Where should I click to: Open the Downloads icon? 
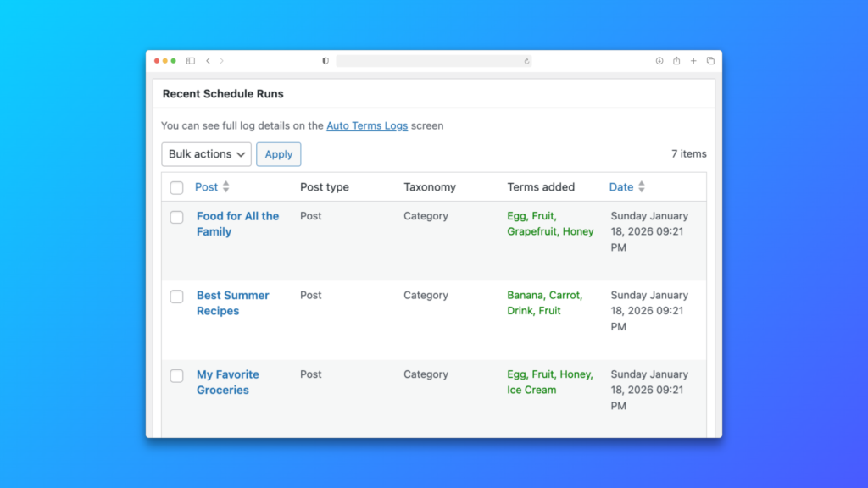click(659, 61)
